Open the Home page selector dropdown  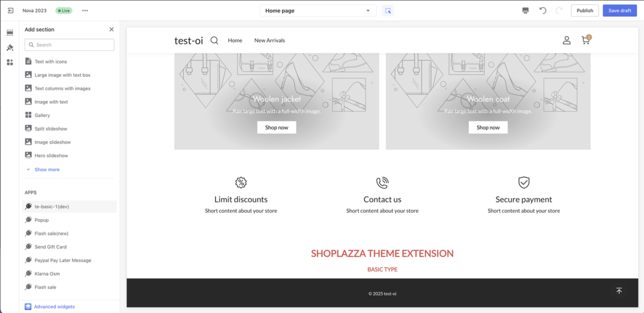(318, 11)
